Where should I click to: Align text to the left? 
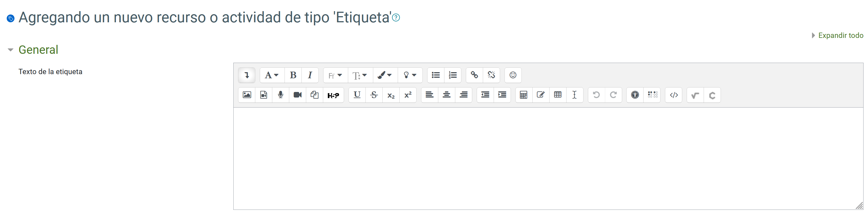[x=430, y=95]
